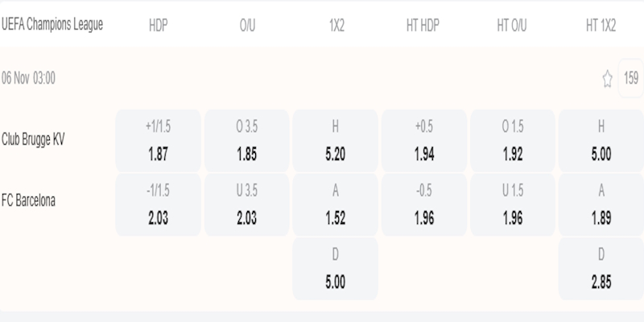Open the Club Brugge KV team link
The width and height of the screenshot is (644, 322).
pyautogui.click(x=34, y=139)
